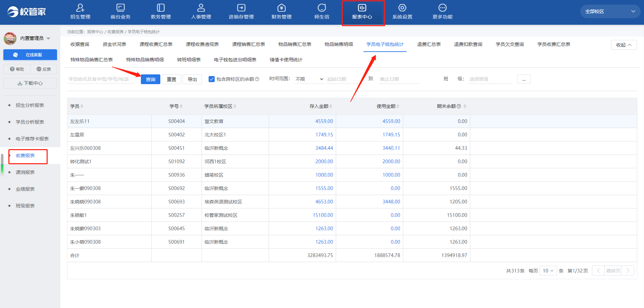
Task: Switch to 学员欠交查询 tab
Action: click(510, 44)
